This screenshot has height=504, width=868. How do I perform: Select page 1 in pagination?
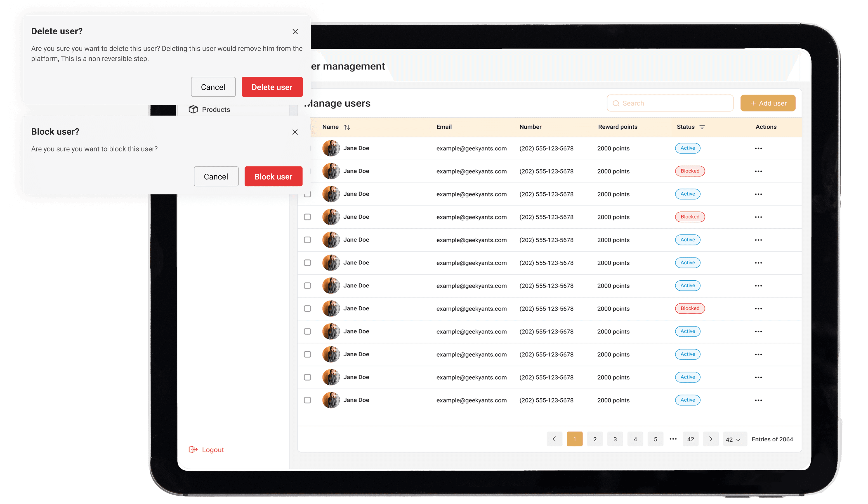(575, 439)
